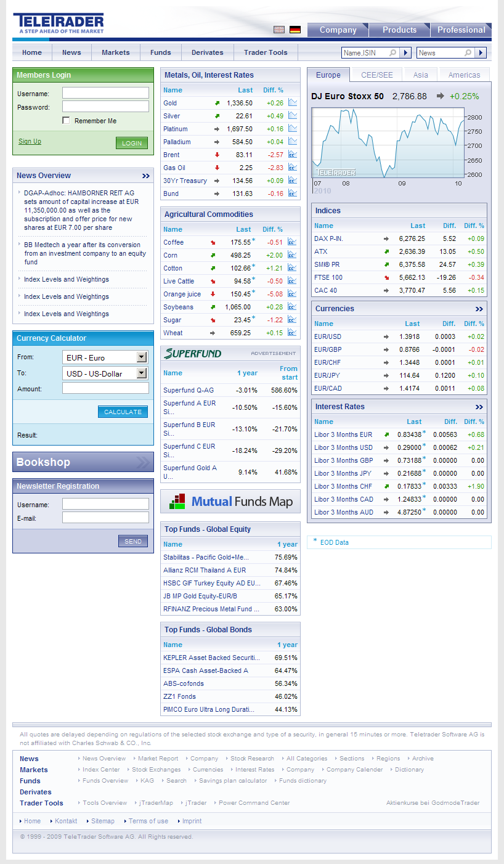The width and height of the screenshot is (504, 864).
Task: Open the DAX P-IN. index row
Action: [x=399, y=238]
